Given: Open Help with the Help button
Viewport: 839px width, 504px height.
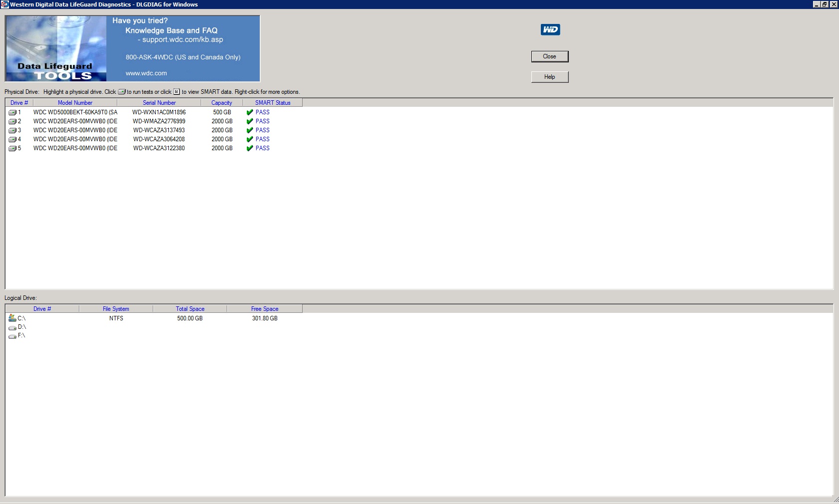Looking at the screenshot, I should [x=550, y=77].
